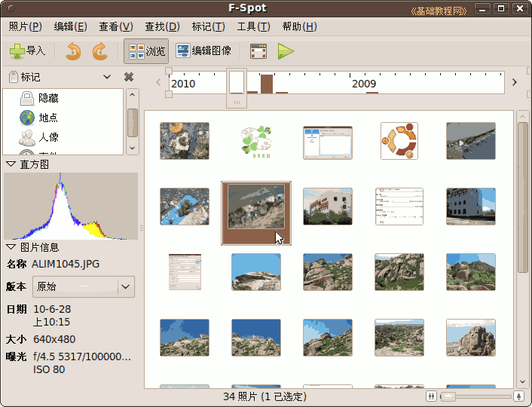Open Edit Image (编辑图像) mode
Screen dimensions: 532x407
[203, 51]
